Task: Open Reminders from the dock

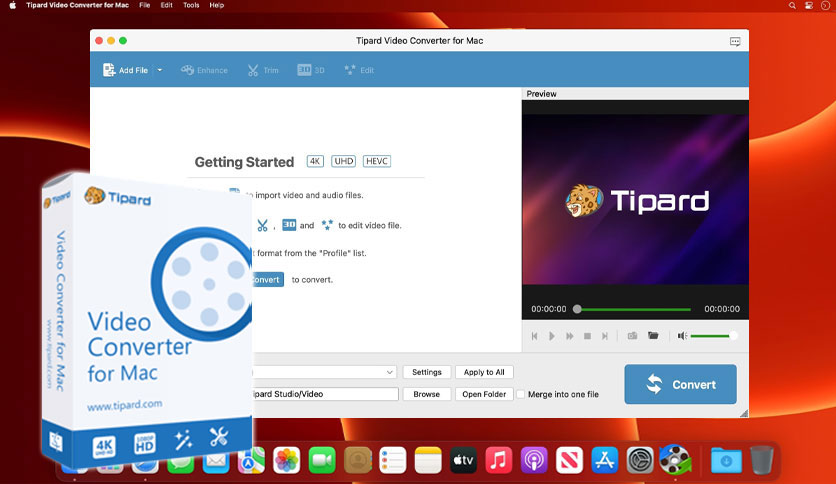Action: pyautogui.click(x=393, y=460)
